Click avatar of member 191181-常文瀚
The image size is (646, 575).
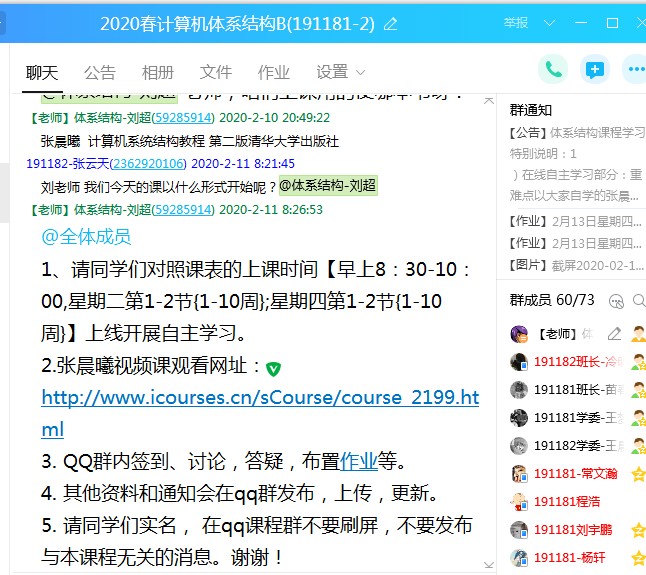[519, 474]
